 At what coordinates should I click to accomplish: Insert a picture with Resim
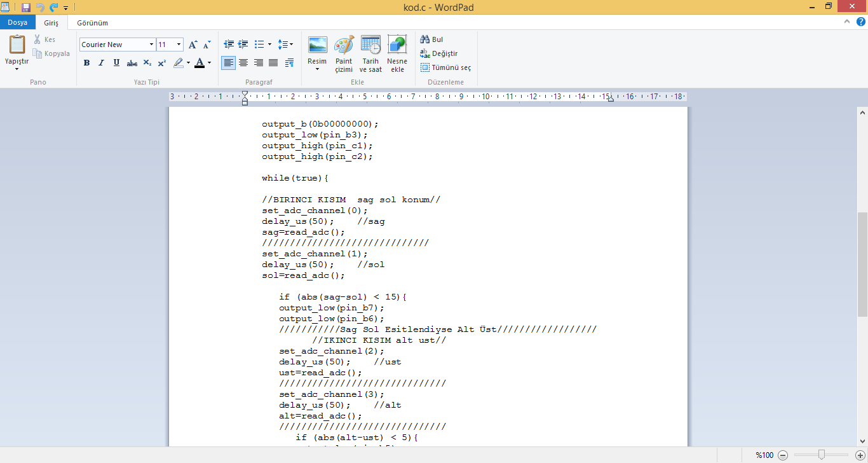tap(317, 45)
